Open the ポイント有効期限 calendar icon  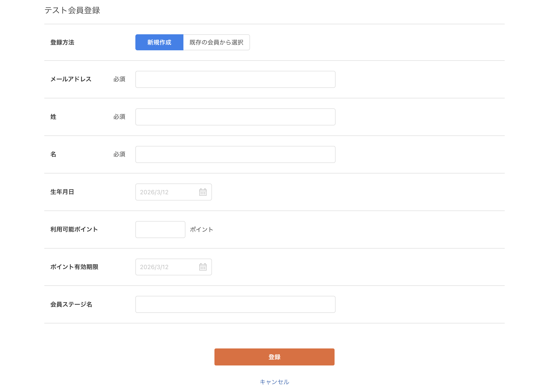coord(203,267)
